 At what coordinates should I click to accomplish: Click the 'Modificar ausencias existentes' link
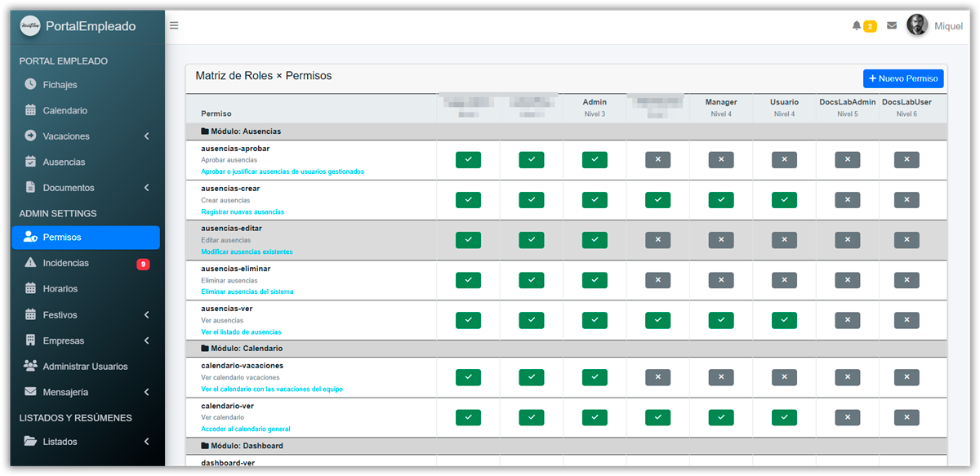click(247, 252)
